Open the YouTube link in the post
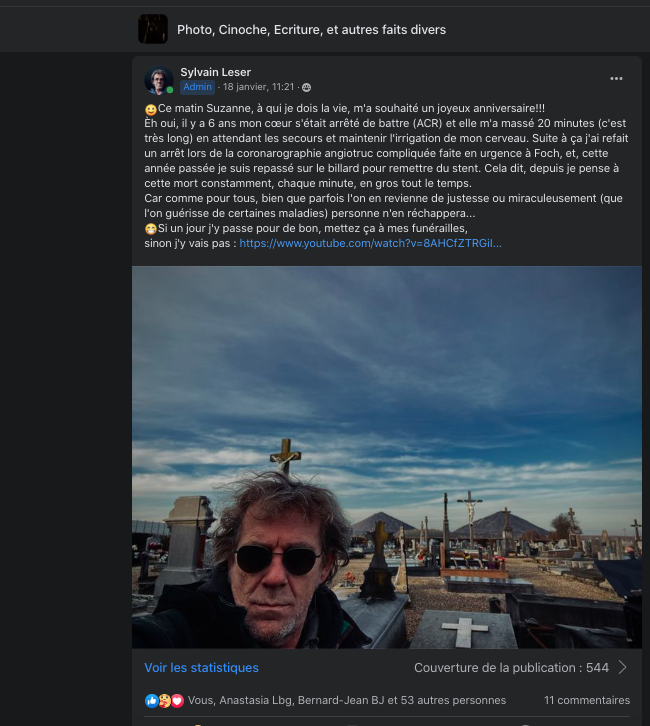 pyautogui.click(x=370, y=243)
